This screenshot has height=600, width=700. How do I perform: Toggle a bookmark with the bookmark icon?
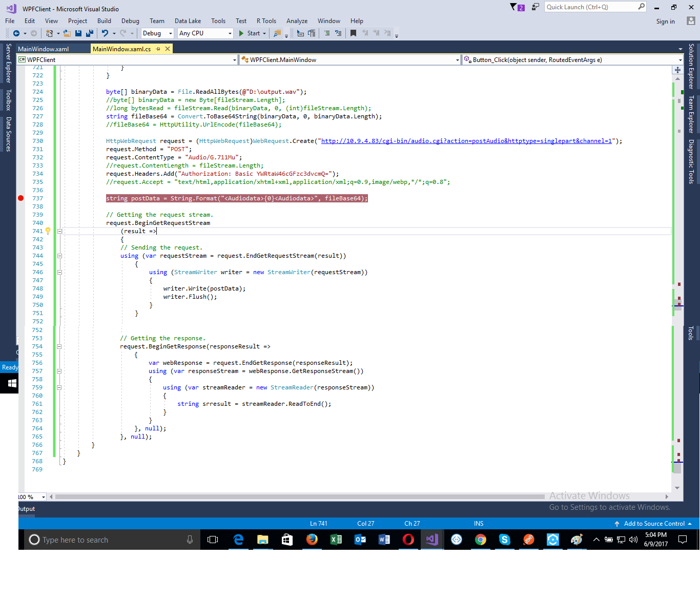353,33
